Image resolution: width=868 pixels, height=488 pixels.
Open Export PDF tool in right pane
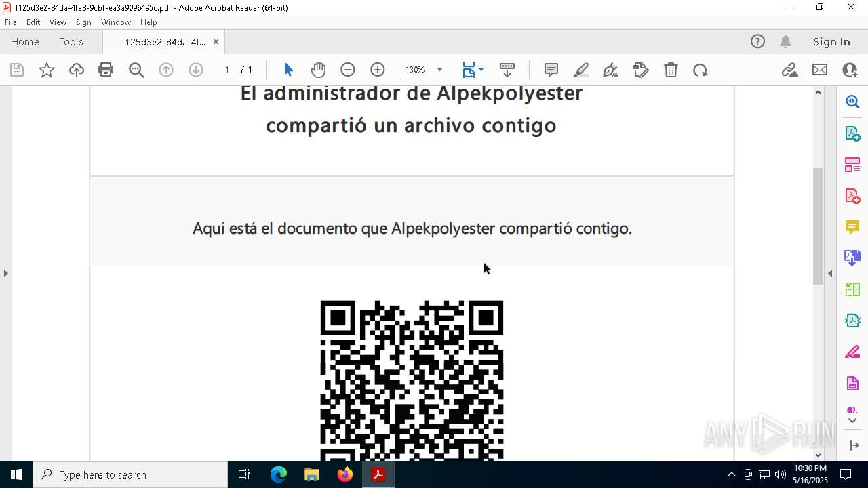852,133
